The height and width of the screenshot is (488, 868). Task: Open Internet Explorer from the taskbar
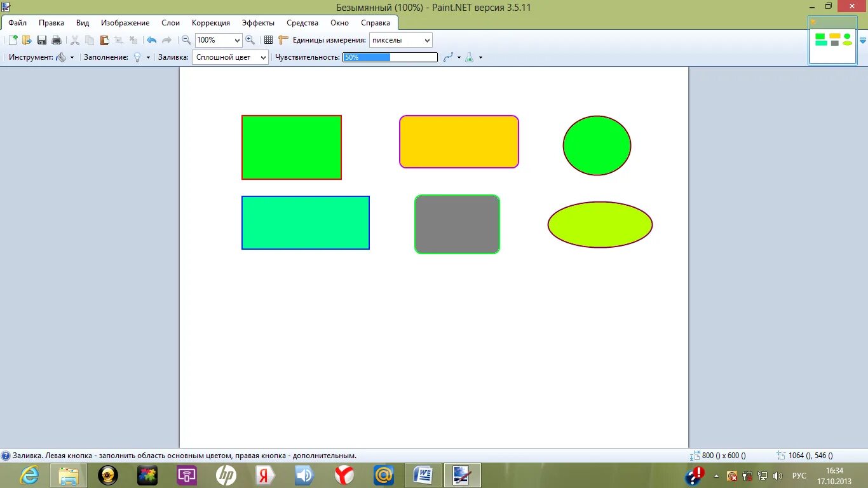click(29, 475)
